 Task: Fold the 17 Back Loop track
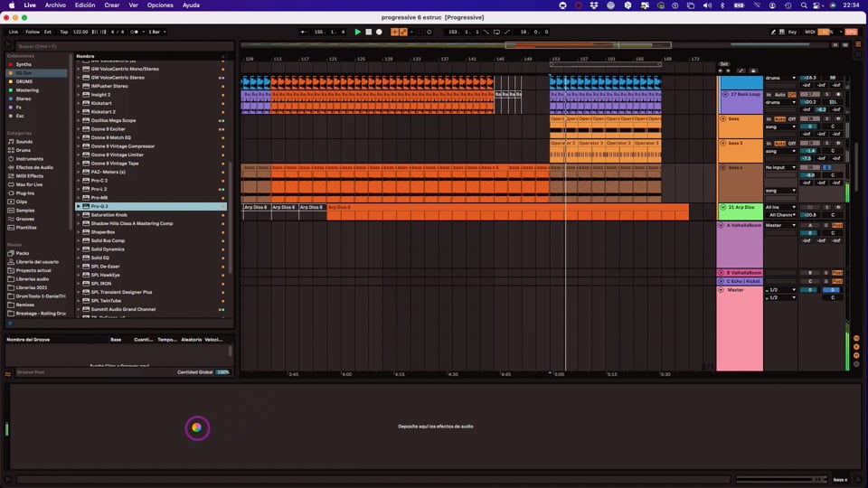coord(725,95)
